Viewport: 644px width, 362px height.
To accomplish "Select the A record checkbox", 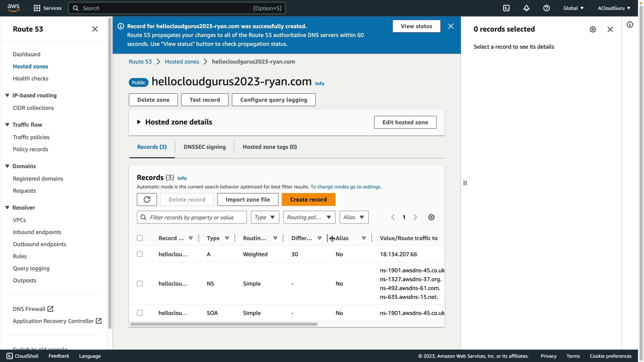I will 140,254.
